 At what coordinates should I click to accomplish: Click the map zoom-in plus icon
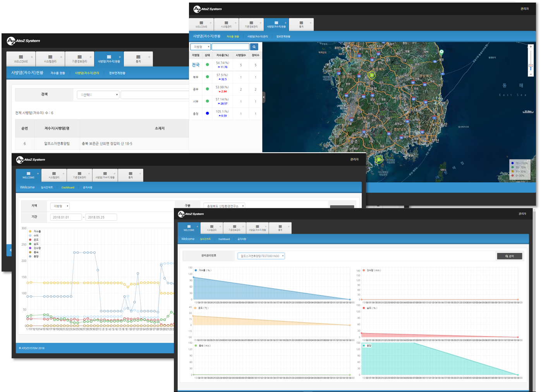tap(531, 47)
